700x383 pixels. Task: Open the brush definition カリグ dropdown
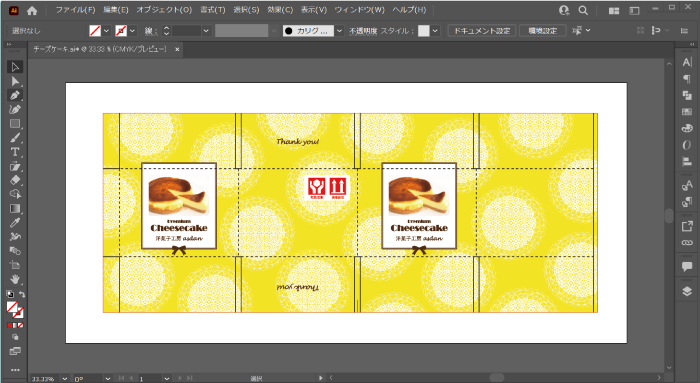pos(340,31)
